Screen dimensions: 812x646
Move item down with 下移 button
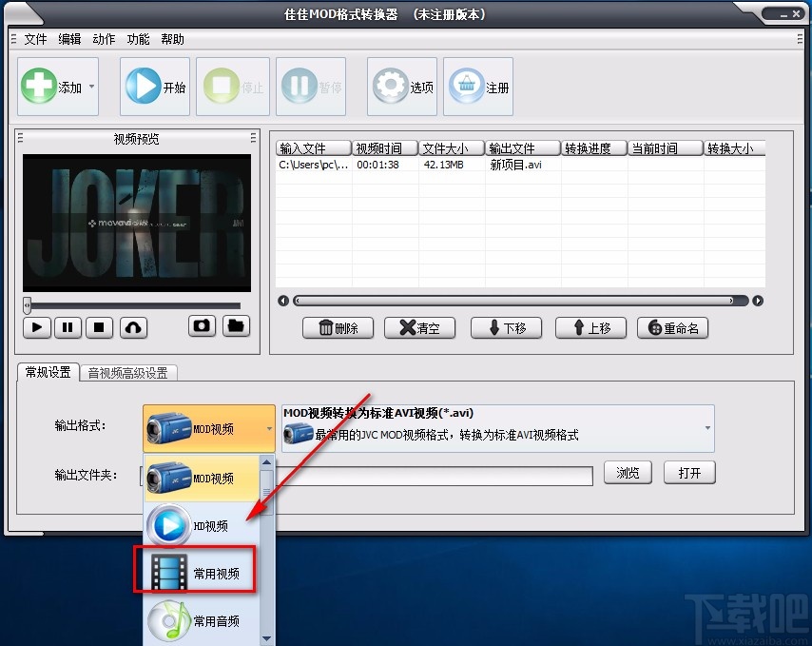[506, 328]
